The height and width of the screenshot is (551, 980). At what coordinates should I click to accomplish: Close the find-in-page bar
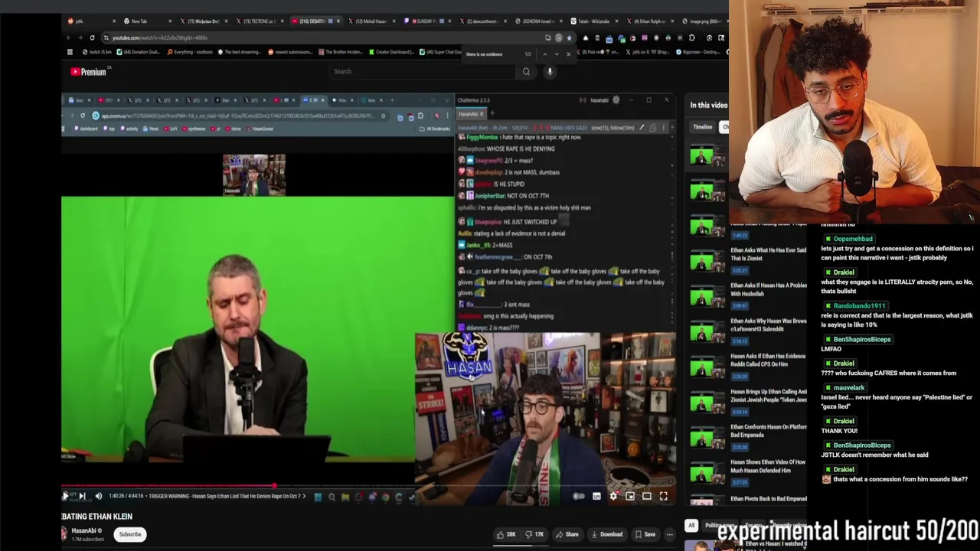pyautogui.click(x=568, y=54)
